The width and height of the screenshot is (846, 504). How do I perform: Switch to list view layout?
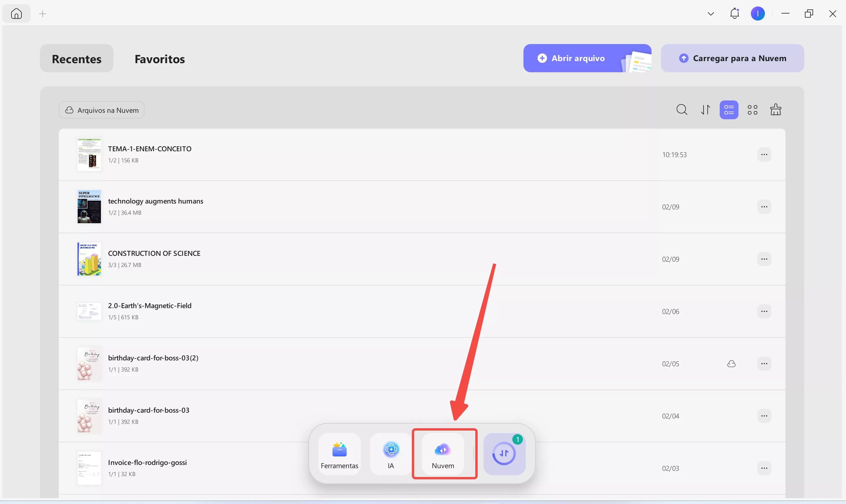(x=729, y=110)
